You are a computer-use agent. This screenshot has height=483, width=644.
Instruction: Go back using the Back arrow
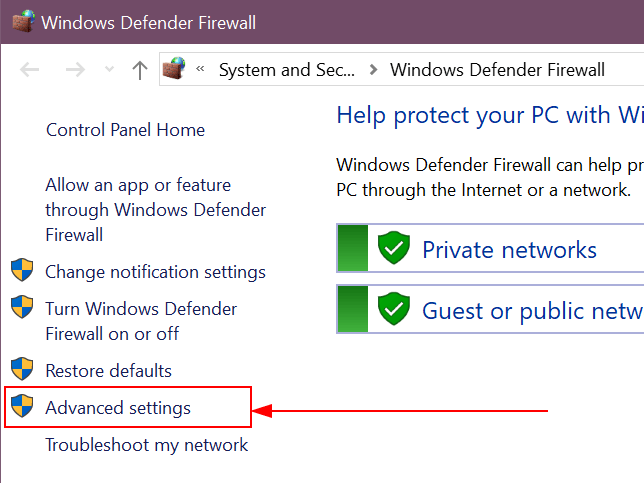point(30,70)
